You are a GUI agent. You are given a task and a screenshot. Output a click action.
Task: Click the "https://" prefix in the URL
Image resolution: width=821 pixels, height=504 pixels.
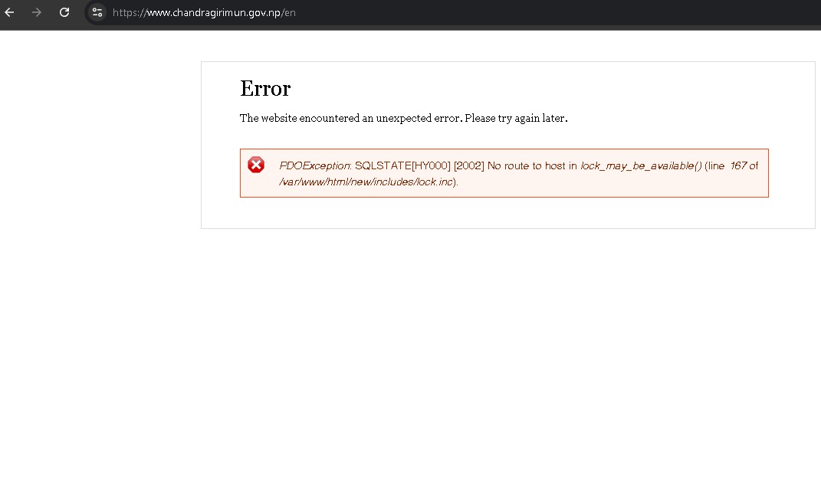click(130, 12)
